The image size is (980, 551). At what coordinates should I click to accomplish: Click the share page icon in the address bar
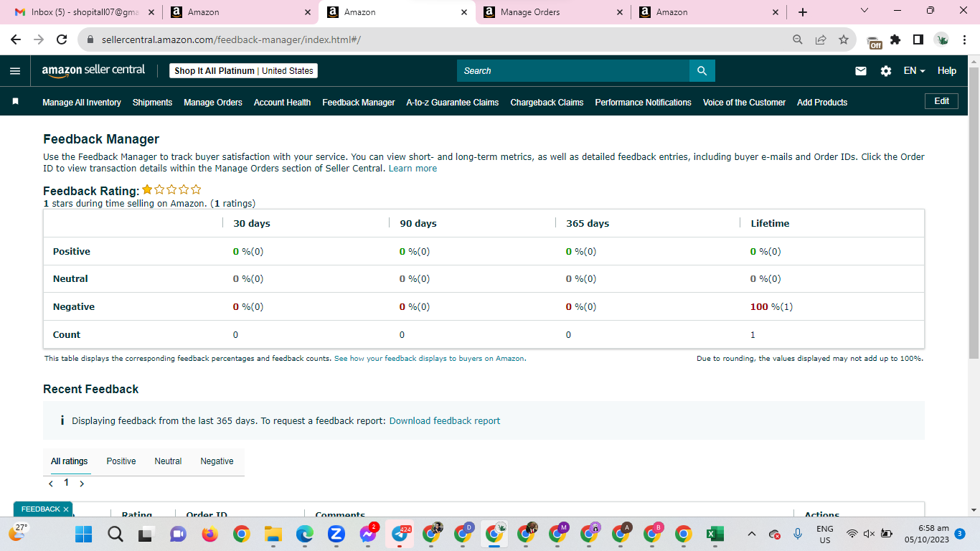821,39
